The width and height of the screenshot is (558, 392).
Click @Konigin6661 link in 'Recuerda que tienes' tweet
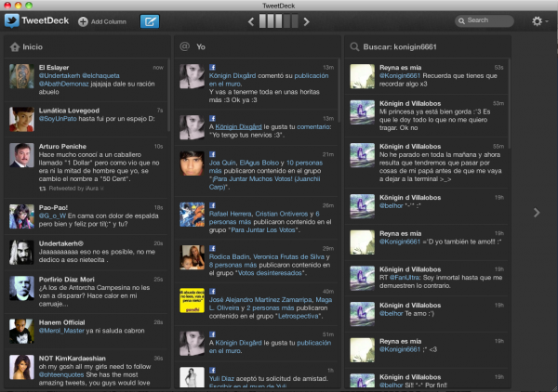click(400, 75)
